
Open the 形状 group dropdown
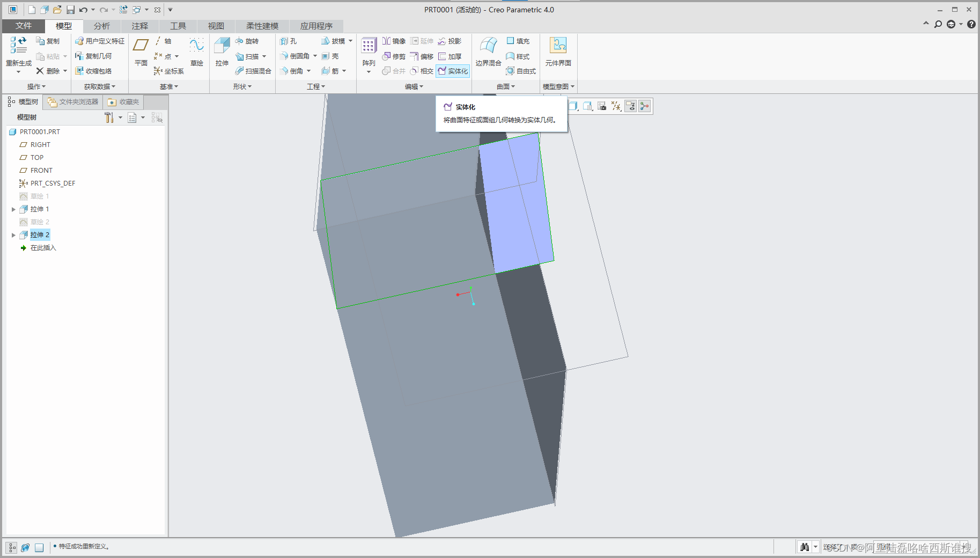click(x=242, y=86)
